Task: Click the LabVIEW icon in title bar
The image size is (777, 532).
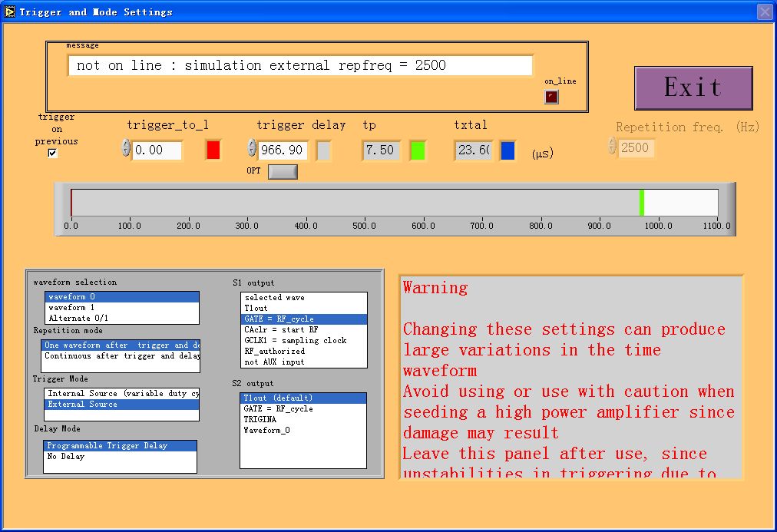Action: point(10,12)
